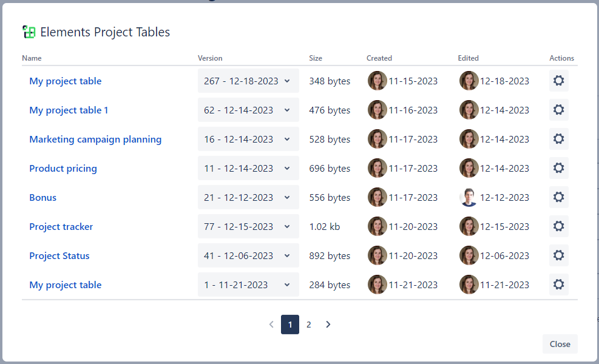Open actions gear for Project tracker
This screenshot has height=364, width=599.
pos(558,226)
